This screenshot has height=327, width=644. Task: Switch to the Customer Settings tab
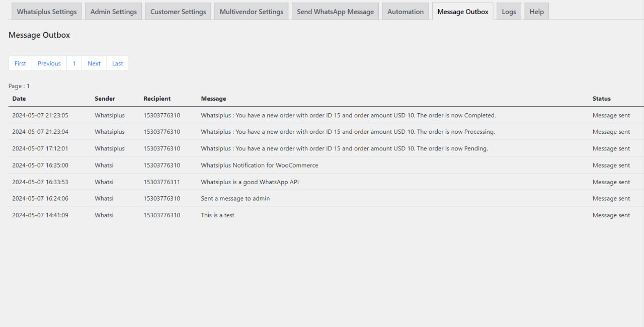[178, 11]
